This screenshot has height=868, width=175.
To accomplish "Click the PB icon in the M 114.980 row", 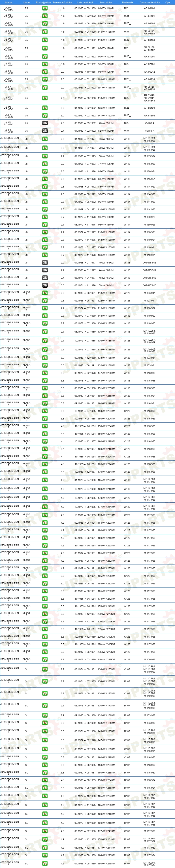I will (45, 210).
